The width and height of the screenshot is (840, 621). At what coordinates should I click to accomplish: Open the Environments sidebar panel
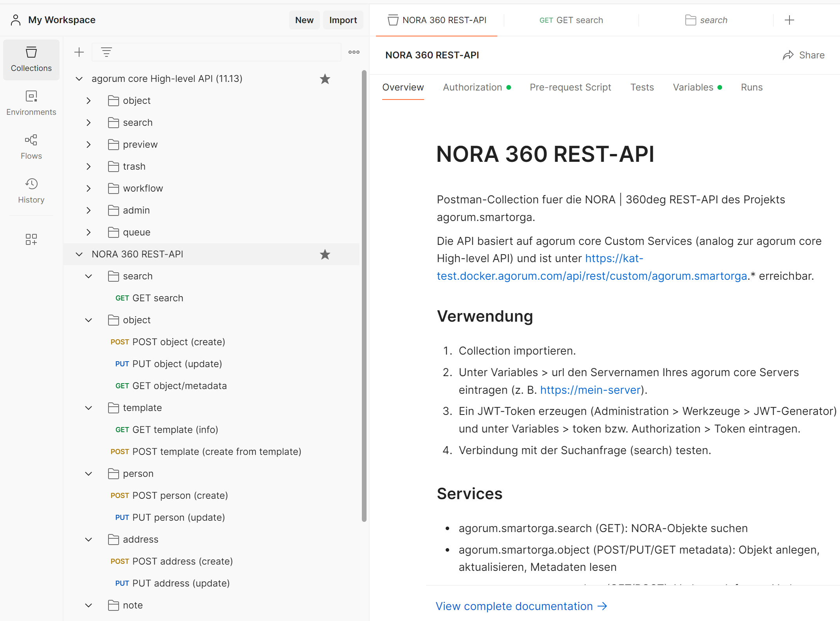coord(31,103)
